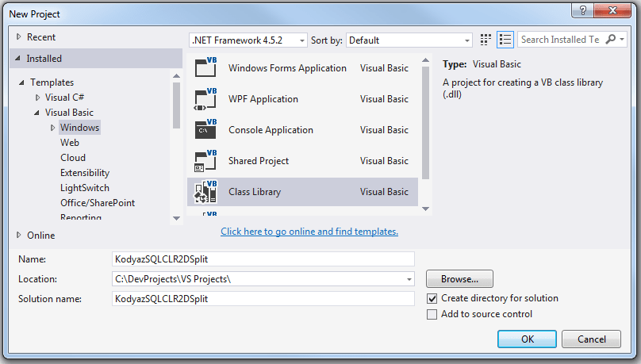This screenshot has width=641, height=364.
Task: Select the Console Application row label
Action: pos(271,130)
